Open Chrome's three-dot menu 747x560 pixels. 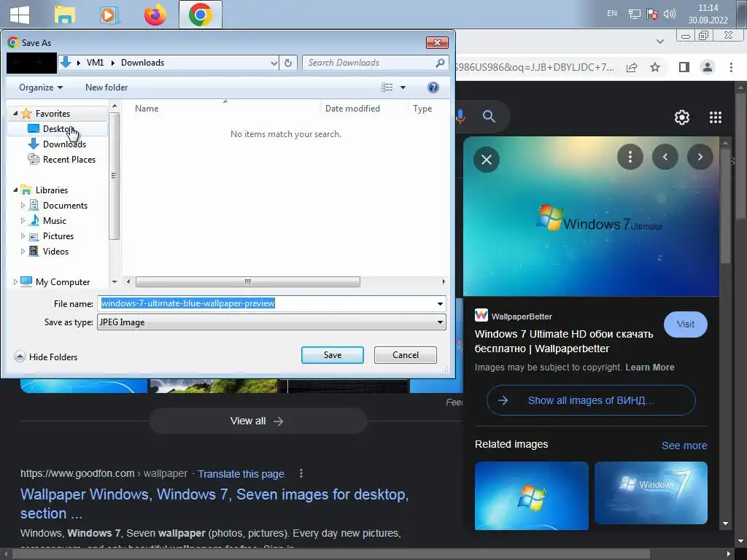tap(731, 67)
